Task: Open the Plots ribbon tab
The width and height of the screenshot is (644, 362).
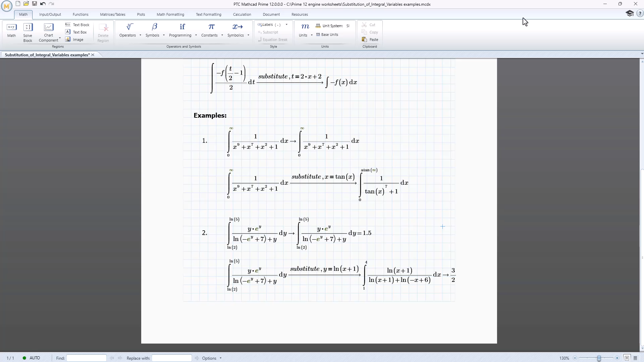Action: (141, 14)
